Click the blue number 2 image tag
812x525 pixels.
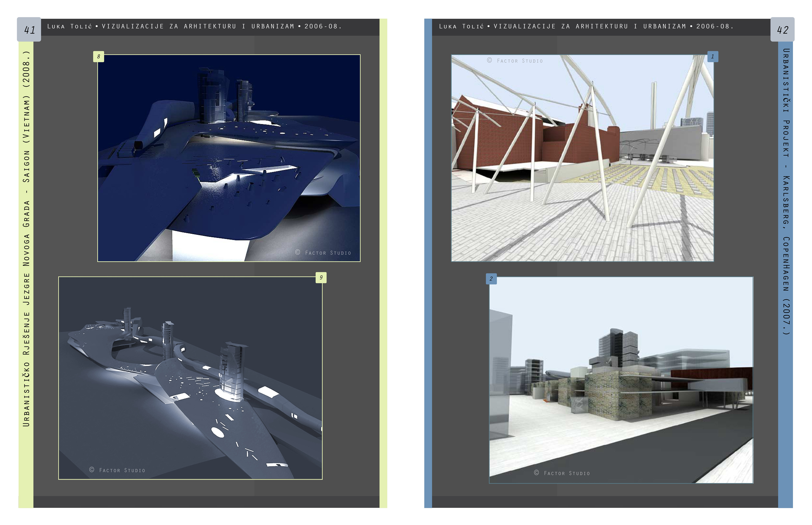click(491, 278)
